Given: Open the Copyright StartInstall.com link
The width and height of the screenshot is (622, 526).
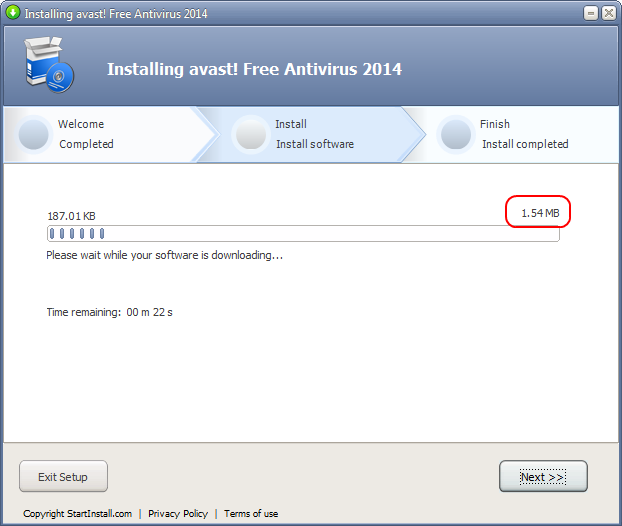Looking at the screenshot, I should [x=77, y=514].
